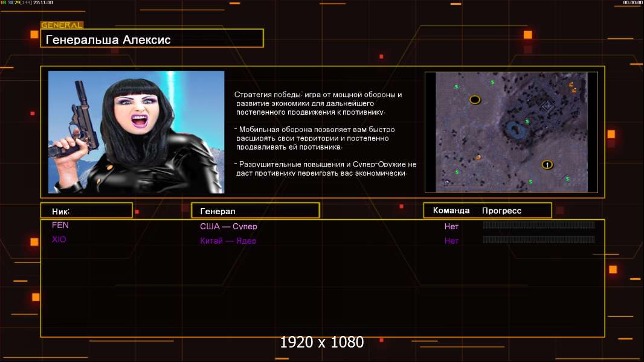Click General Alexis's portrait image
The height and width of the screenshot is (362, 644).
tap(136, 132)
